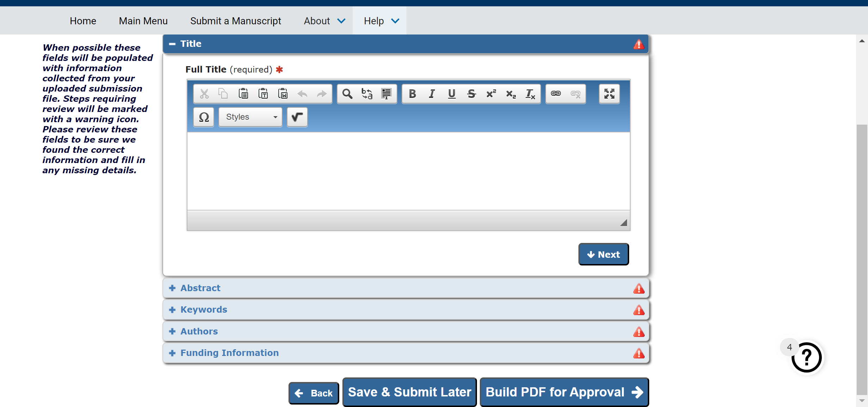Expand the Funding Information section

click(x=229, y=353)
